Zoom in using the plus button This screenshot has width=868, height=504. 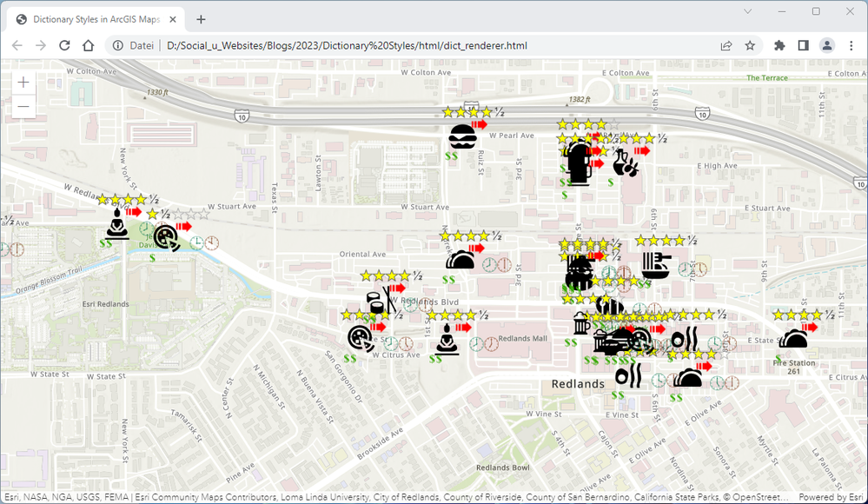(x=23, y=82)
